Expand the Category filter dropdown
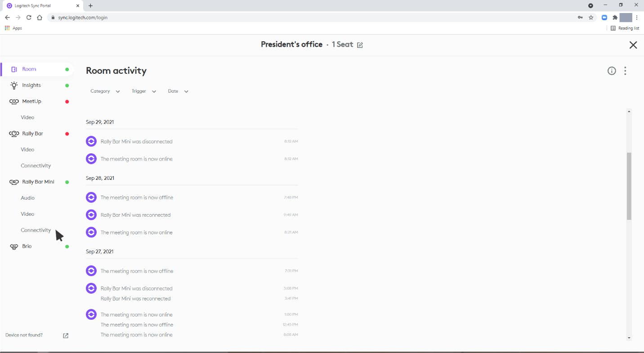This screenshot has height=353, width=644. click(x=105, y=91)
